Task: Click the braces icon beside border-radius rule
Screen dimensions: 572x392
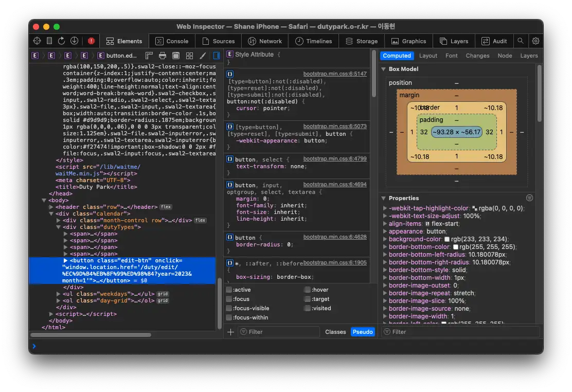Action: [230, 237]
